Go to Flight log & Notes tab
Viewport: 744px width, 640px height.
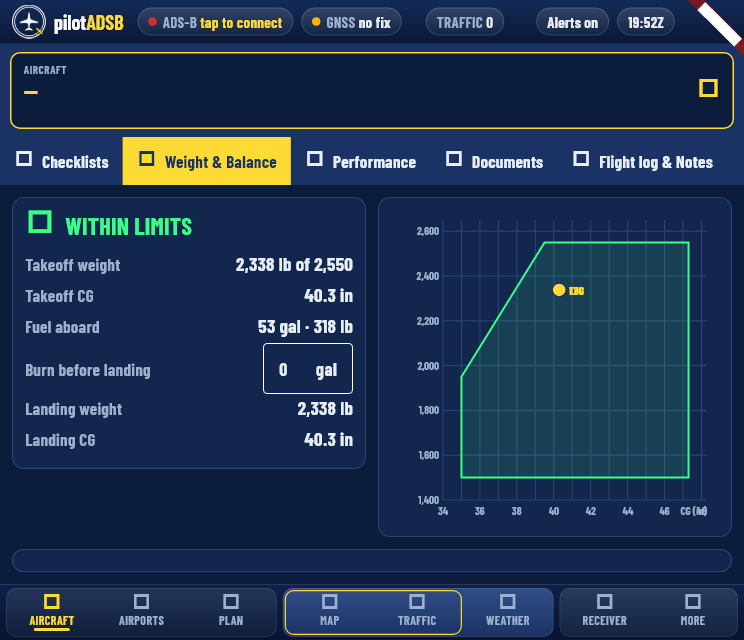[643, 161]
